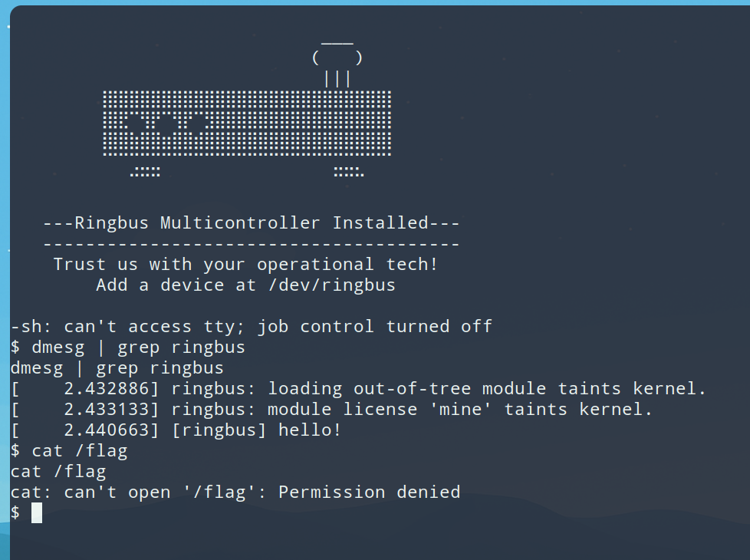Click the left foot of the ASCII router
750x560 pixels.
click(145, 172)
